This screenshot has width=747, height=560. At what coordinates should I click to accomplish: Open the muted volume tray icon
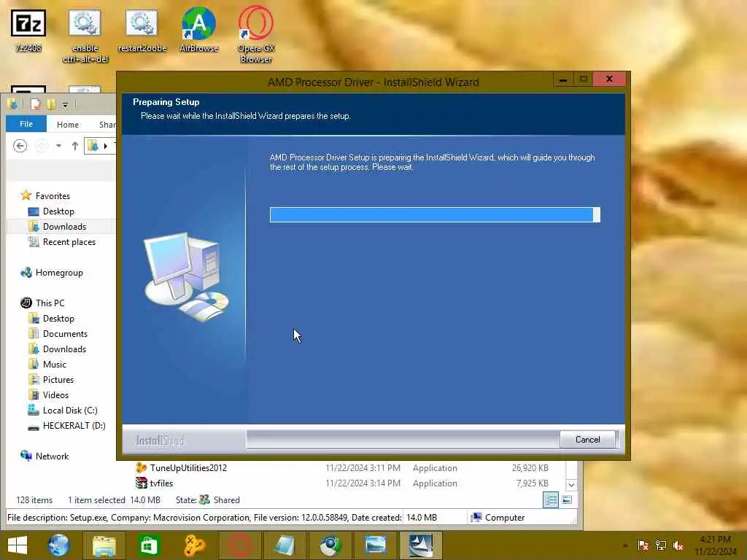click(678, 545)
